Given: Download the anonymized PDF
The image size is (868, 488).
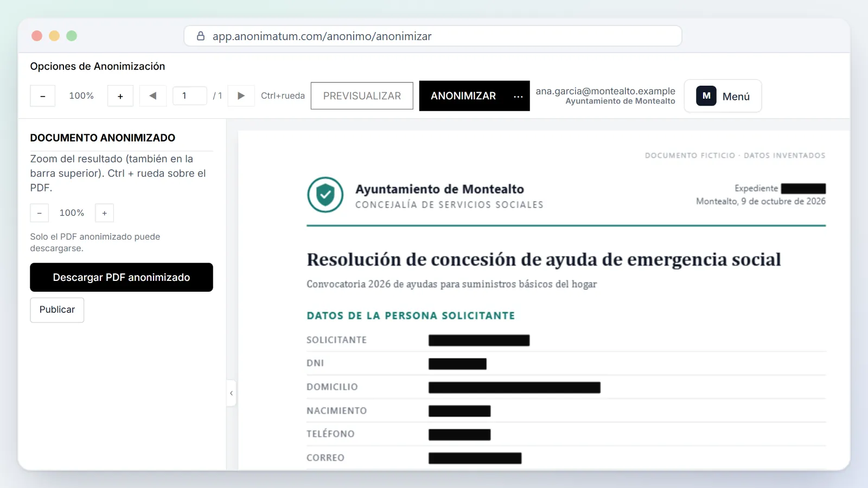Looking at the screenshot, I should (x=122, y=277).
